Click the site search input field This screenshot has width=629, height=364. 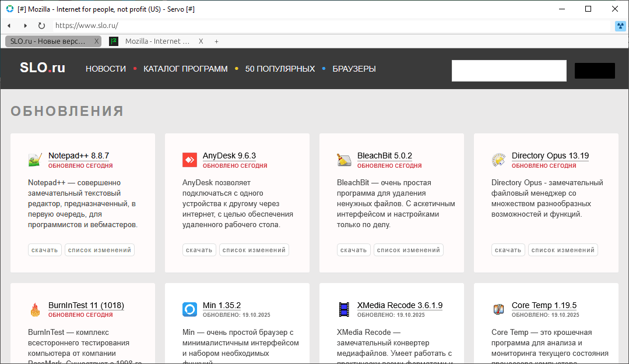click(508, 70)
